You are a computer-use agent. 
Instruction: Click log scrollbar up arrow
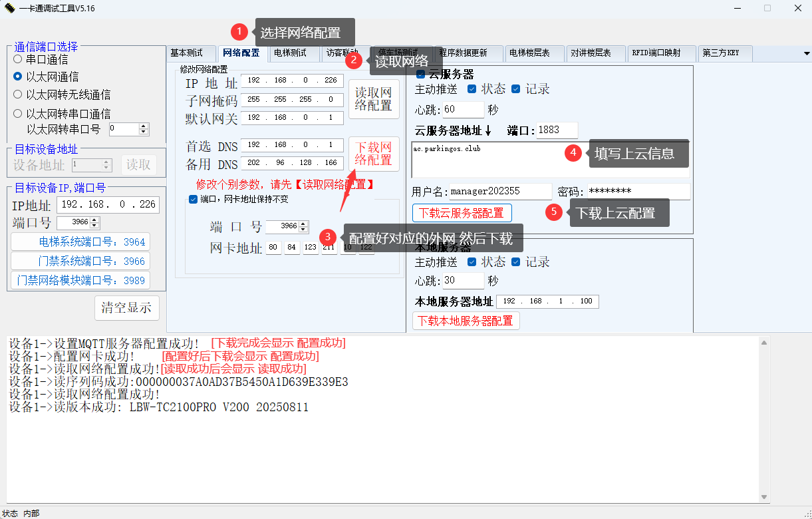coord(765,343)
